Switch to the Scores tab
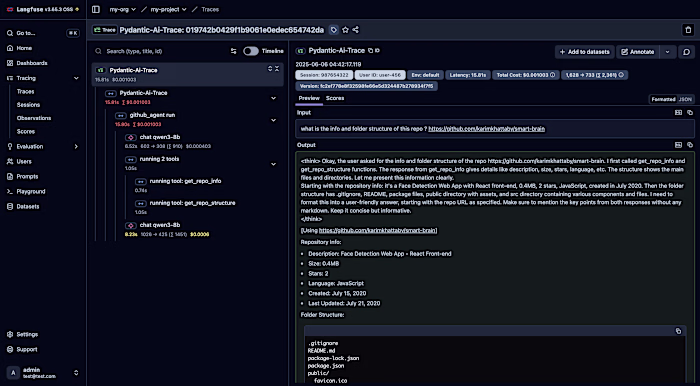Viewport: 700px width, 386px height. pyautogui.click(x=335, y=98)
